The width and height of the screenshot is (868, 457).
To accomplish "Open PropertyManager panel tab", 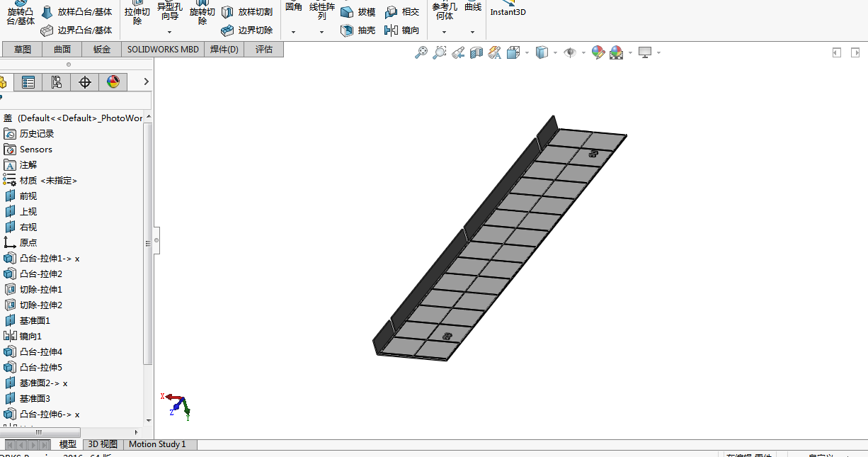I will [x=28, y=82].
